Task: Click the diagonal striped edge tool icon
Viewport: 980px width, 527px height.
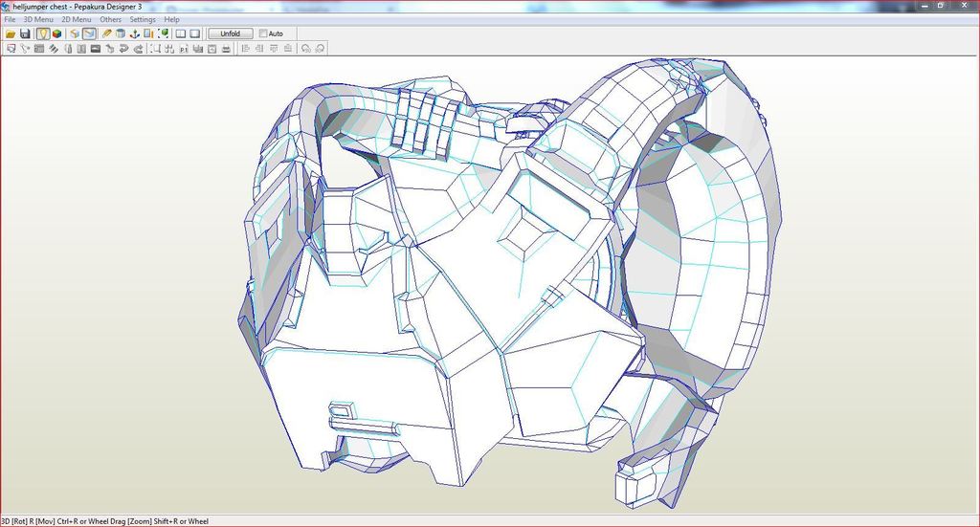Action: pyautogui.click(x=54, y=49)
